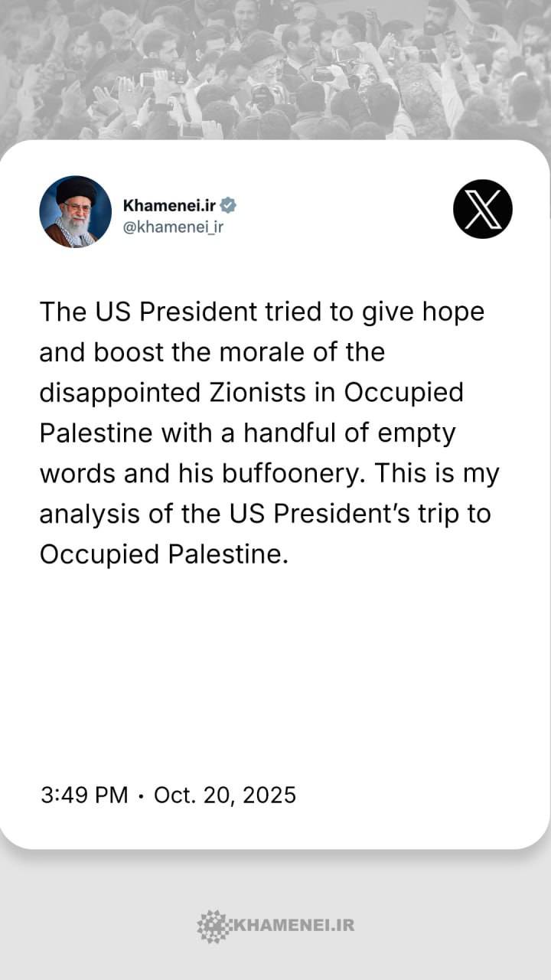
Task: Click the crowd photo banner at top
Action: pos(275,69)
